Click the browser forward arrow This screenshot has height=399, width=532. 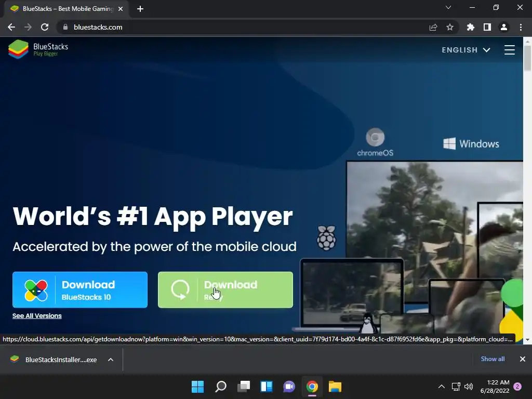click(x=28, y=27)
